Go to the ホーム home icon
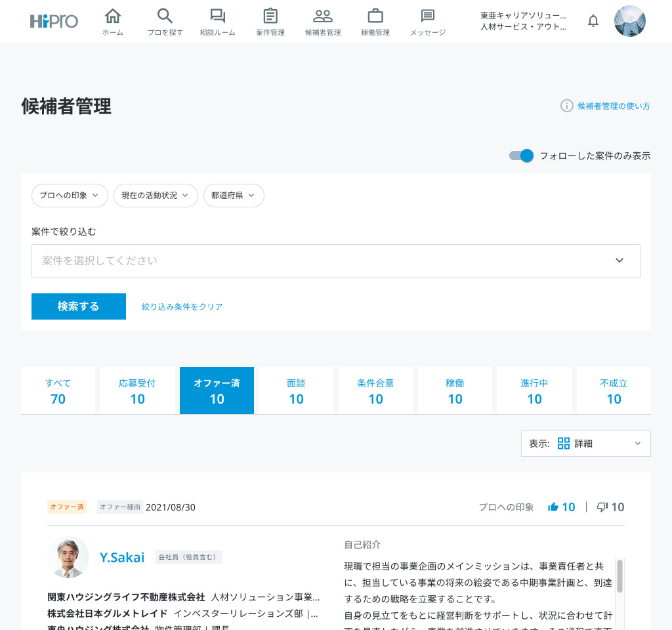Viewport: 672px width, 630px height. coord(113,16)
